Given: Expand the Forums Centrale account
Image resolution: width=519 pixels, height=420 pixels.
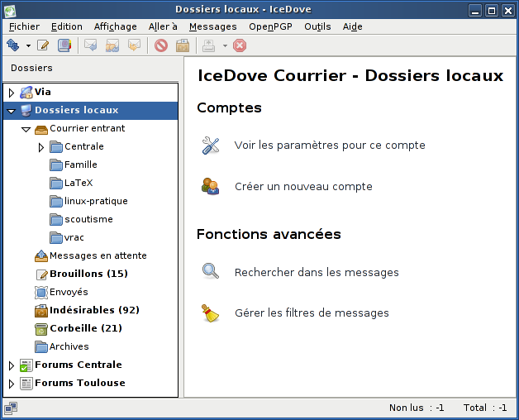Looking at the screenshot, I should coord(12,365).
